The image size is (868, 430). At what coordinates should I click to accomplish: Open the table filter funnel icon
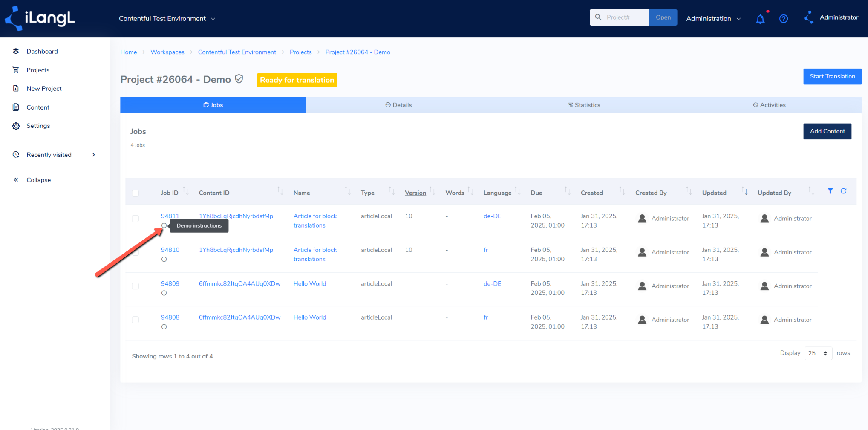830,191
